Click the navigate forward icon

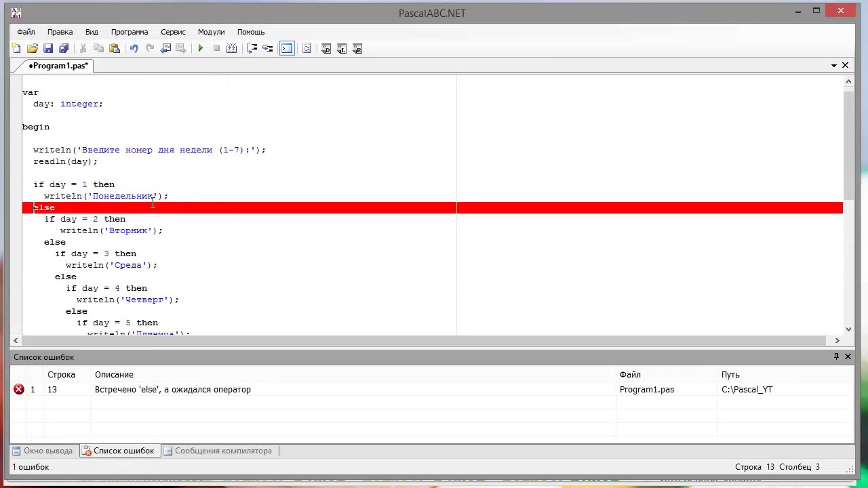pyautogui.click(x=181, y=48)
